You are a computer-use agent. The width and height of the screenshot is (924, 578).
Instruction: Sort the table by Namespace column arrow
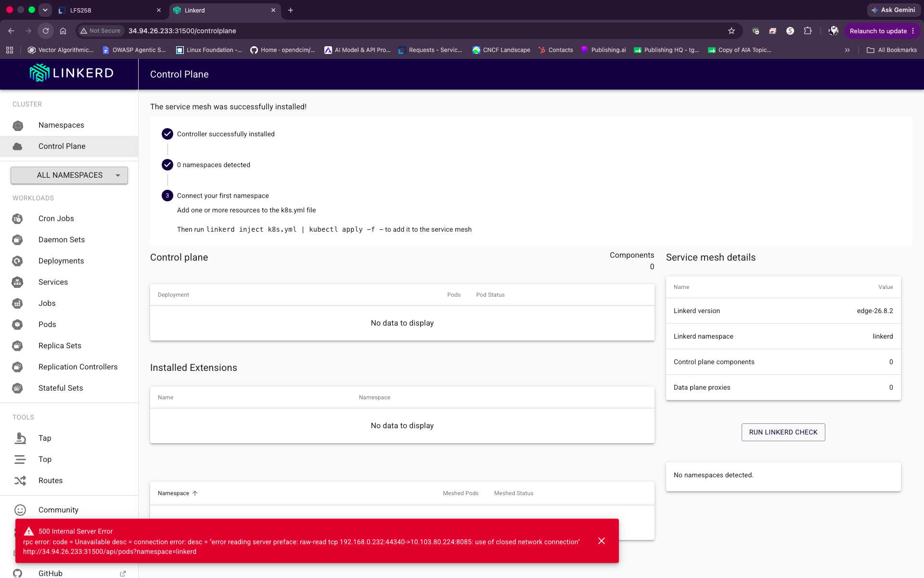(195, 493)
